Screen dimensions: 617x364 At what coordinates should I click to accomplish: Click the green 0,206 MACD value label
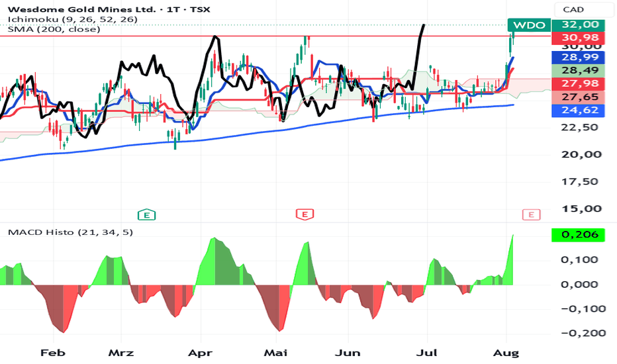tap(578, 234)
